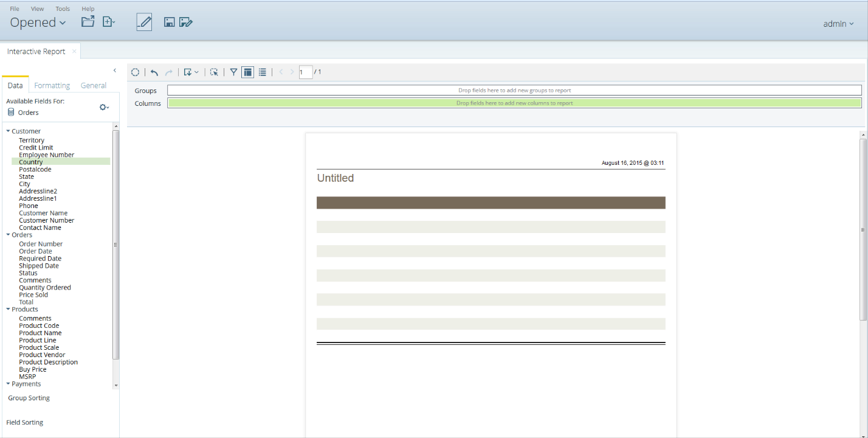Open the gear settings dropdown for fields
868x438 pixels.
(x=104, y=107)
